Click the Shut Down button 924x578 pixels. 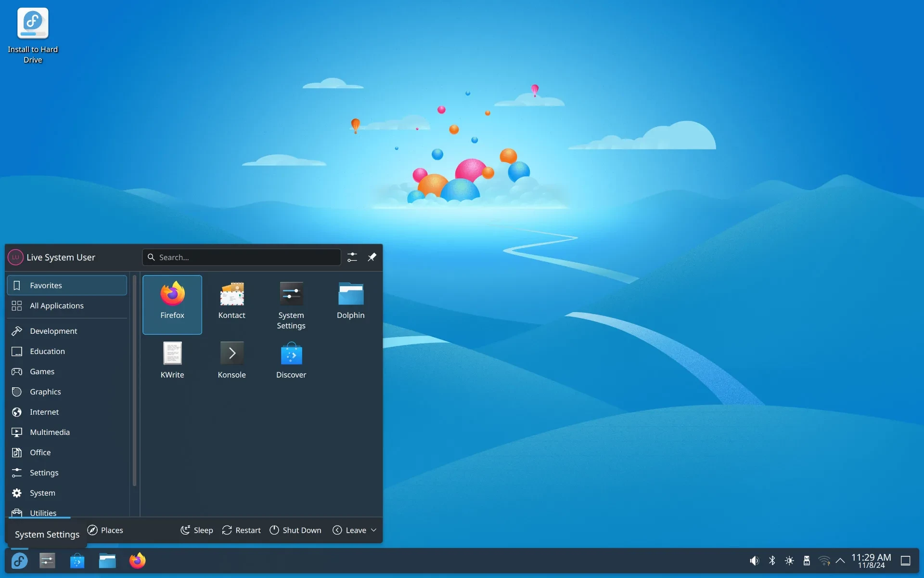click(295, 530)
